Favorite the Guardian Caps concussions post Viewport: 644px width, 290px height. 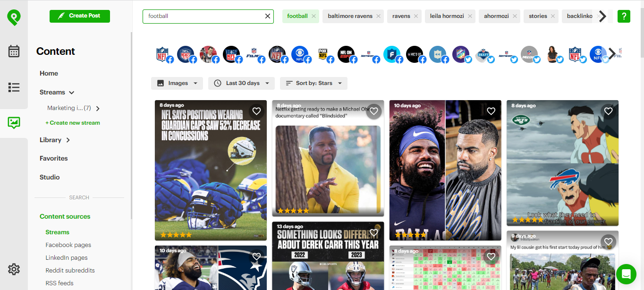click(256, 111)
